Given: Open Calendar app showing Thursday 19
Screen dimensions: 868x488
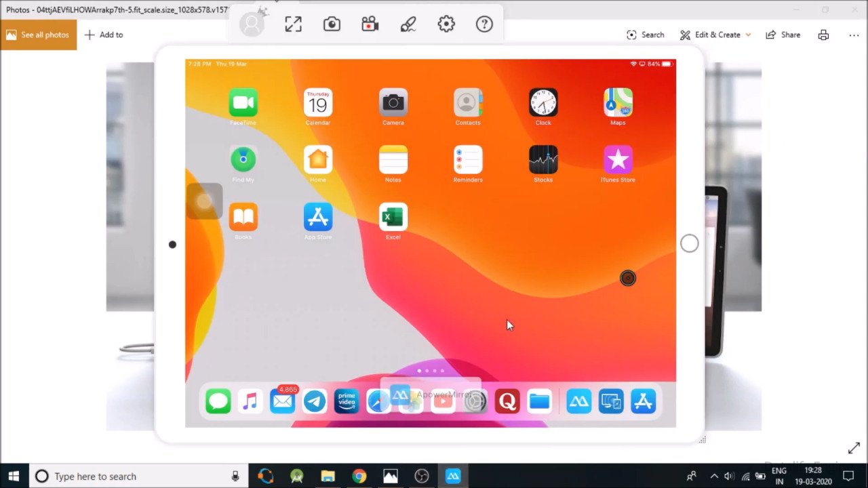Looking at the screenshot, I should tap(318, 103).
